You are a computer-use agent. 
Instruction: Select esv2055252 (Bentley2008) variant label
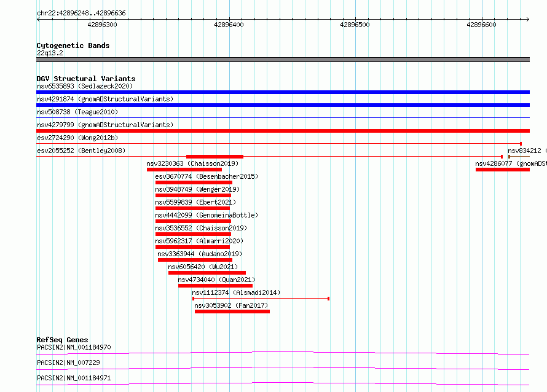(81, 151)
